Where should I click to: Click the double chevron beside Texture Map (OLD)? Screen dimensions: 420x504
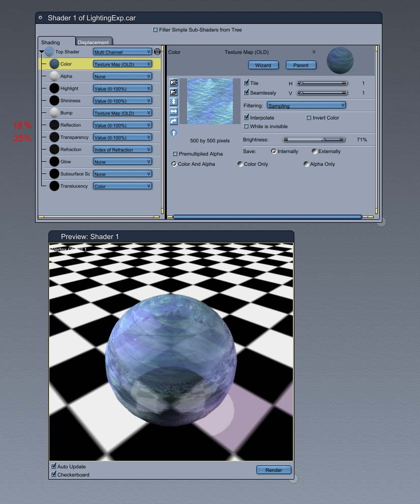314,52
